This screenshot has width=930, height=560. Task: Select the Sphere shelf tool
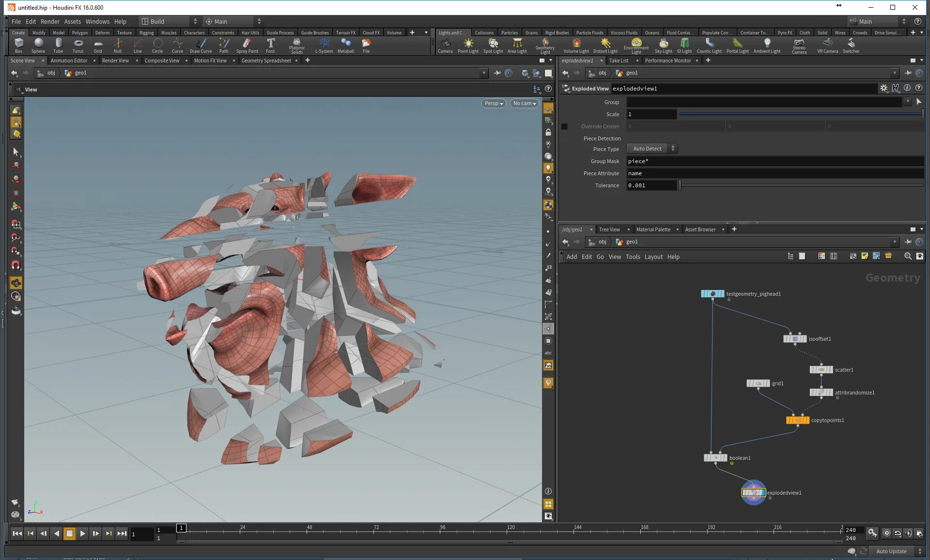coord(38,45)
